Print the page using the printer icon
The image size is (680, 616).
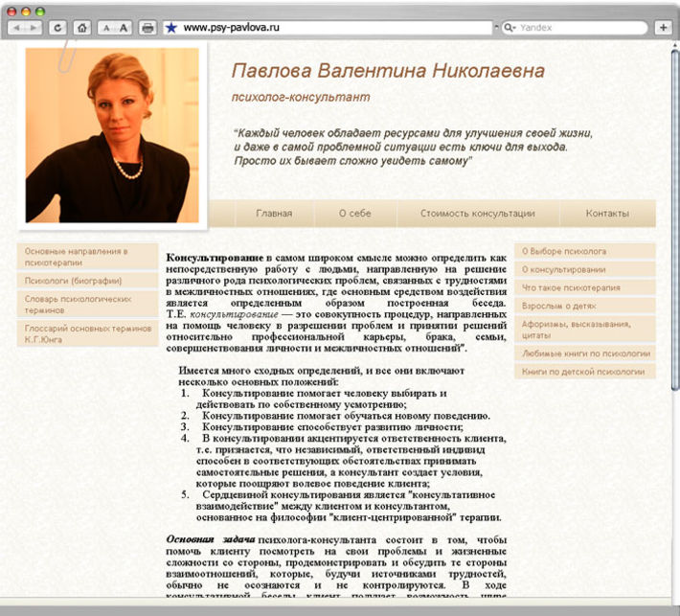147,28
